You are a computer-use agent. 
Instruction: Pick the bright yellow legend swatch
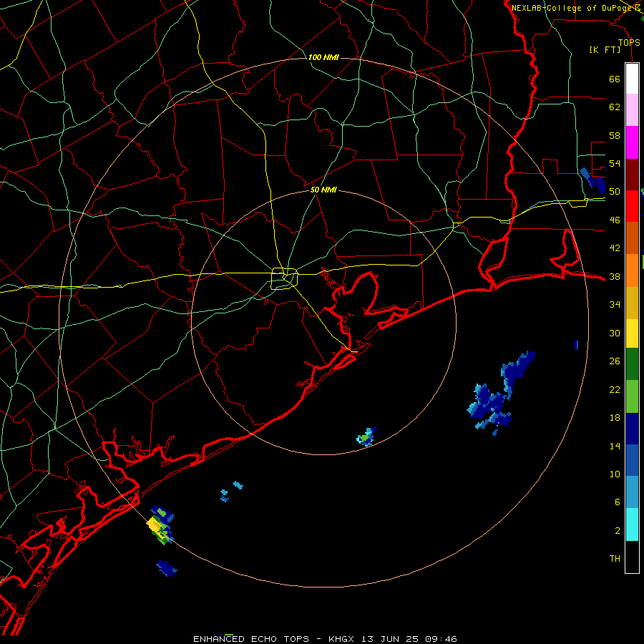[x=632, y=333]
